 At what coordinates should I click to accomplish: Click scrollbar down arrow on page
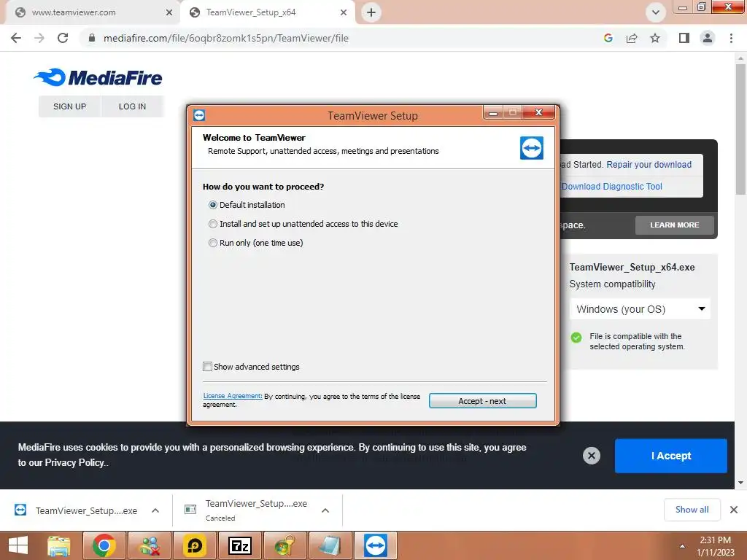click(740, 483)
